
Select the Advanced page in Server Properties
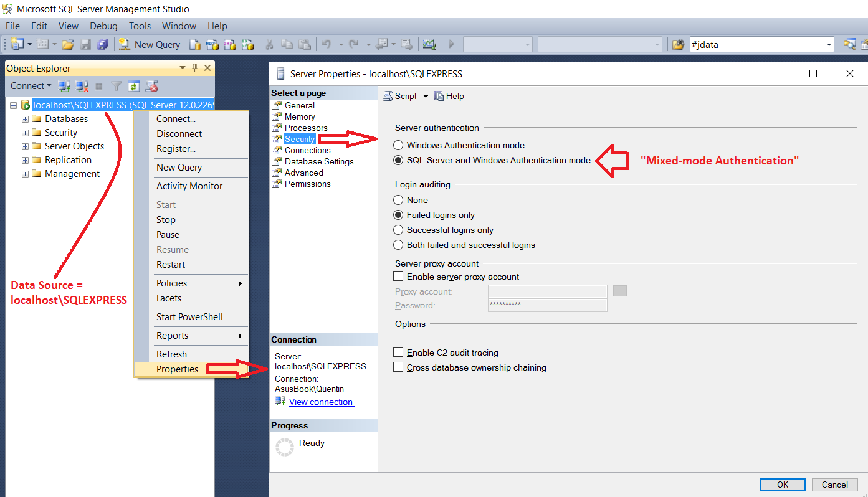tap(304, 173)
